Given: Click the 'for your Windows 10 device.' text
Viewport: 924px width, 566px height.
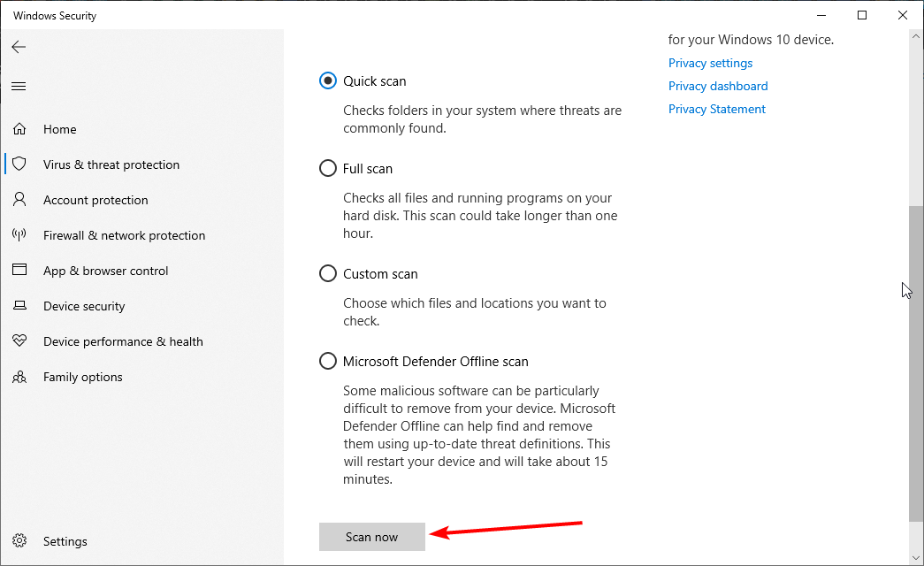Looking at the screenshot, I should click(x=751, y=40).
